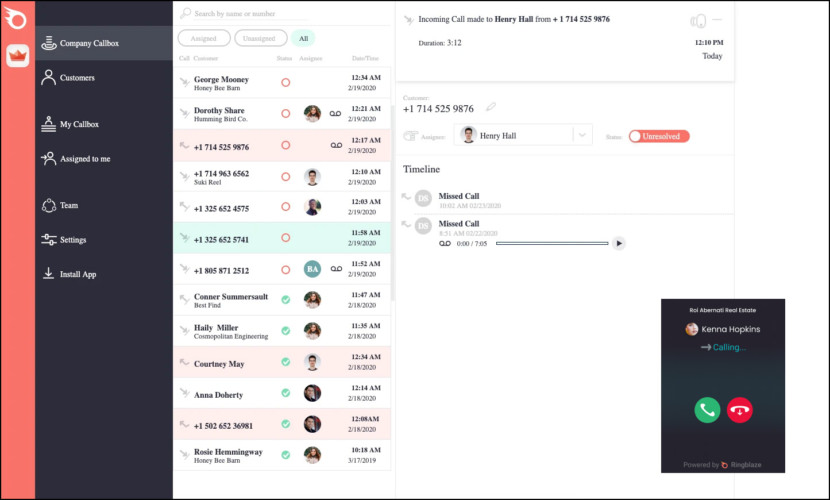Open Rosie Hemmingway call entry
Viewport: 830px width, 500px height.
click(x=282, y=456)
